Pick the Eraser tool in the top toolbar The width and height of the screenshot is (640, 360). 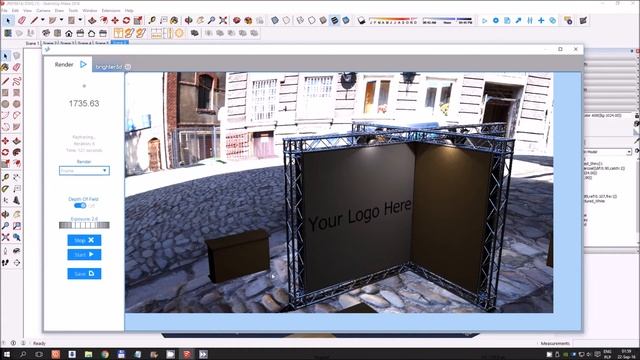pyautogui.click(x=22, y=20)
